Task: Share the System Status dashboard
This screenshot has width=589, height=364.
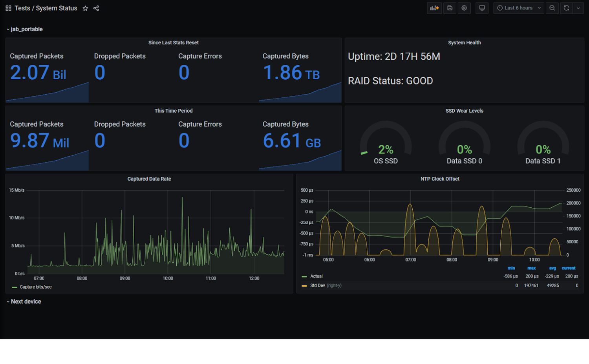Action: click(x=96, y=8)
